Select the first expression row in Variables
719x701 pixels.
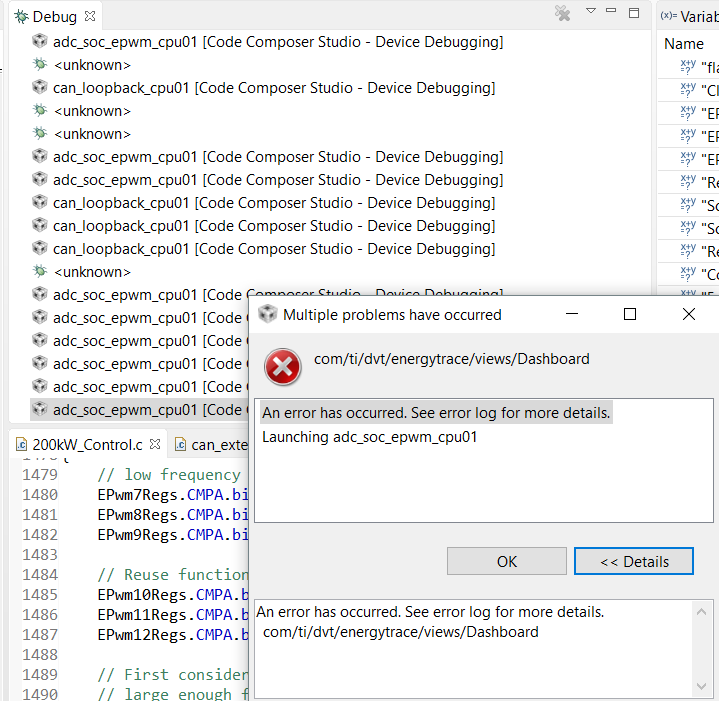[689, 67]
